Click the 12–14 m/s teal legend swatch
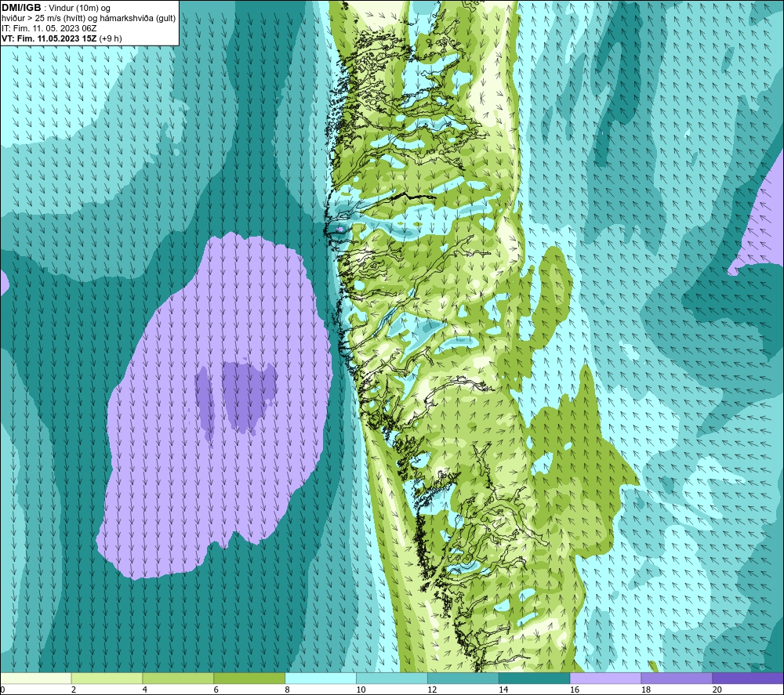784x695 pixels. coord(463,678)
